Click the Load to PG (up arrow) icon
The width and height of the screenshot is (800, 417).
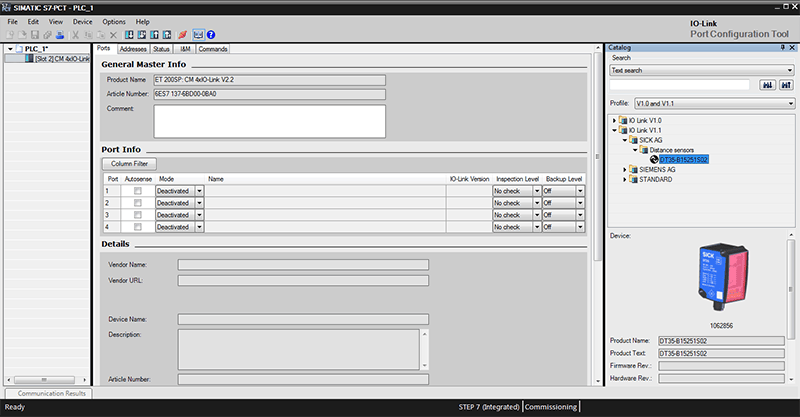point(154,35)
